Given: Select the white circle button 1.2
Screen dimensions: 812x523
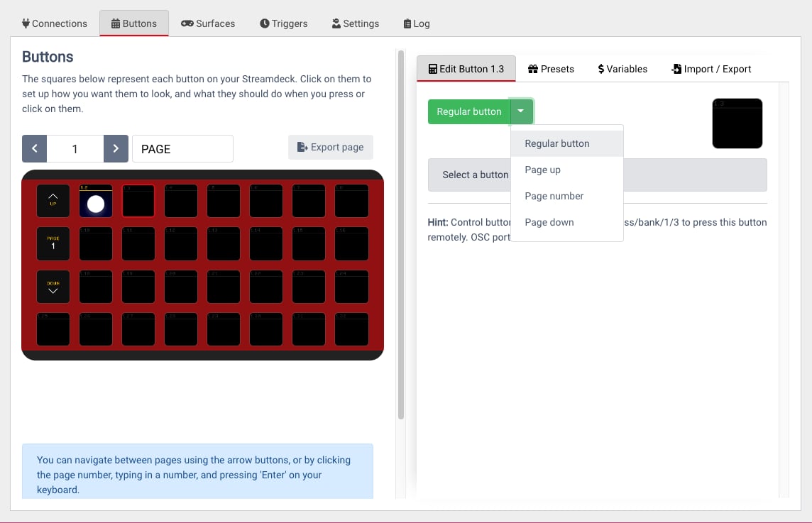Looking at the screenshot, I should pyautogui.click(x=96, y=200).
